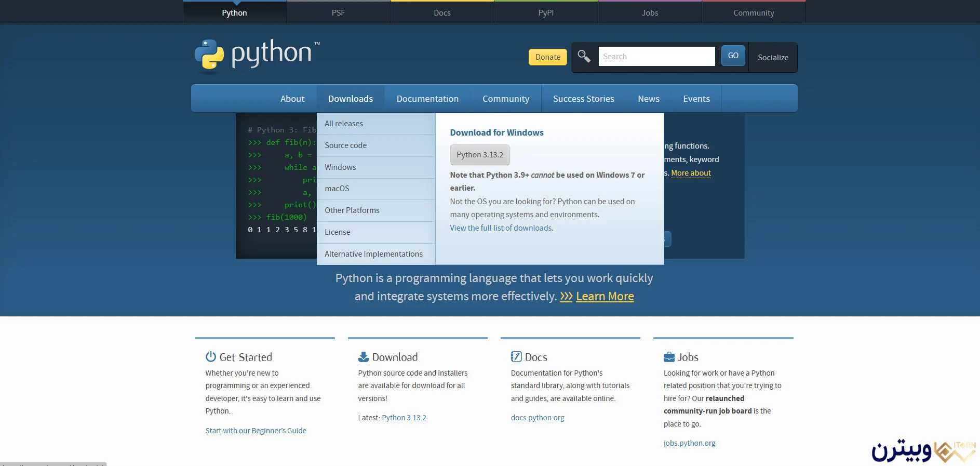Open the PyPI top tab
This screenshot has width=980, height=466.
pyautogui.click(x=546, y=12)
